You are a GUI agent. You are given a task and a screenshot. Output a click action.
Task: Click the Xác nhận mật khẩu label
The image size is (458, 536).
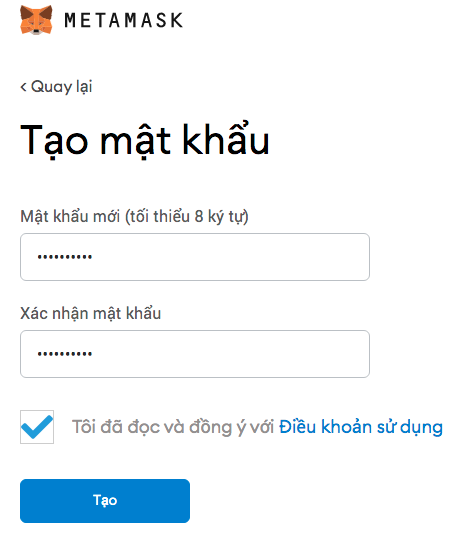click(91, 313)
